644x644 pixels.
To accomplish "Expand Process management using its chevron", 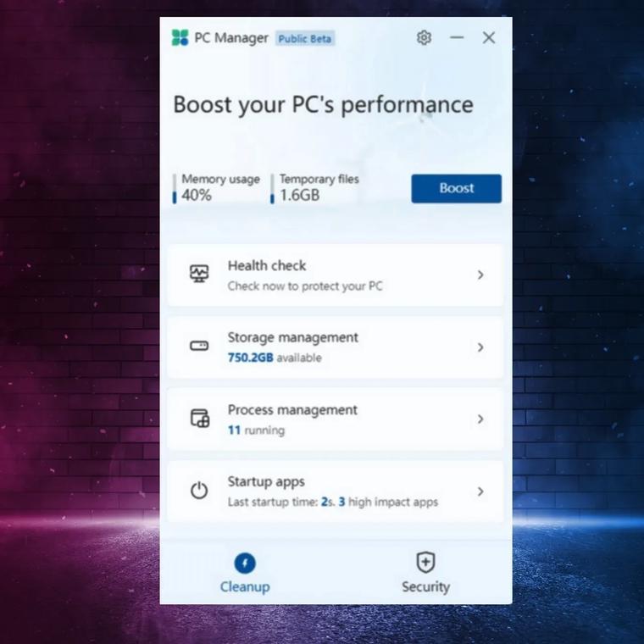I will tap(480, 419).
